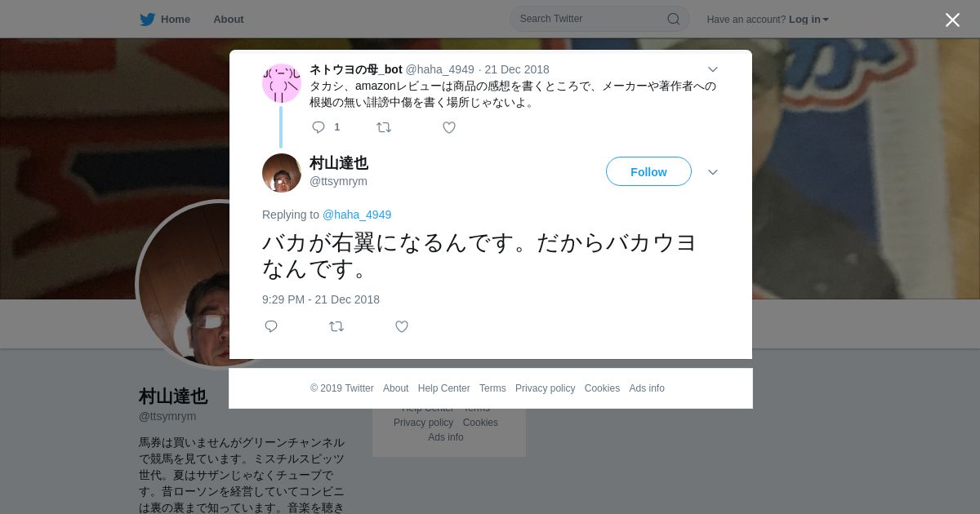The image size is (980, 514).
Task: Close the tweet overlay with X
Action: pos(952,20)
